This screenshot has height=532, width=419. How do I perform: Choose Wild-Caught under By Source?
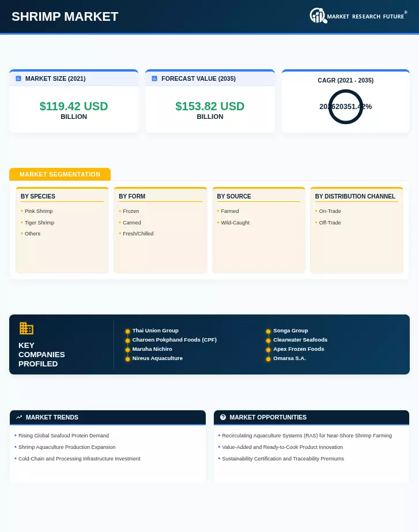pos(235,223)
